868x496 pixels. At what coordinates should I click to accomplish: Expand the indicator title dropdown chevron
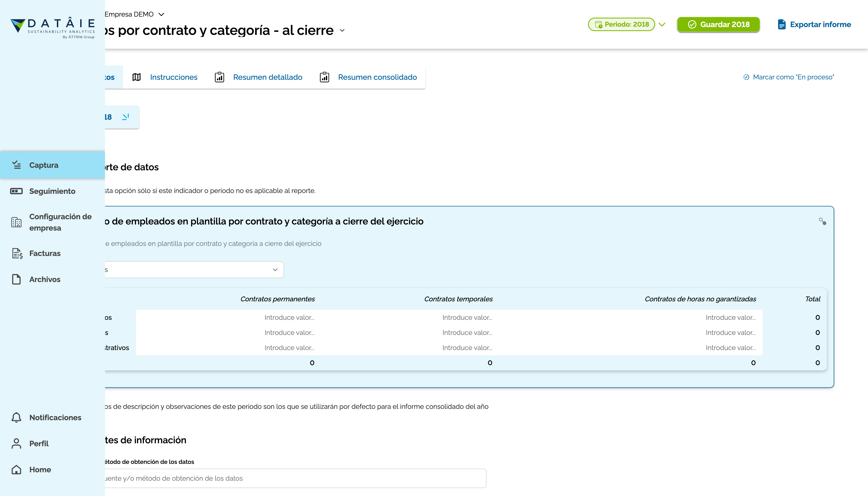click(342, 30)
